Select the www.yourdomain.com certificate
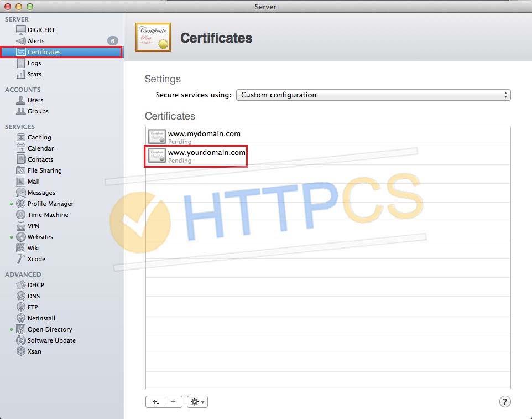Screen dimensions: 532x419 pyautogui.click(x=328, y=156)
